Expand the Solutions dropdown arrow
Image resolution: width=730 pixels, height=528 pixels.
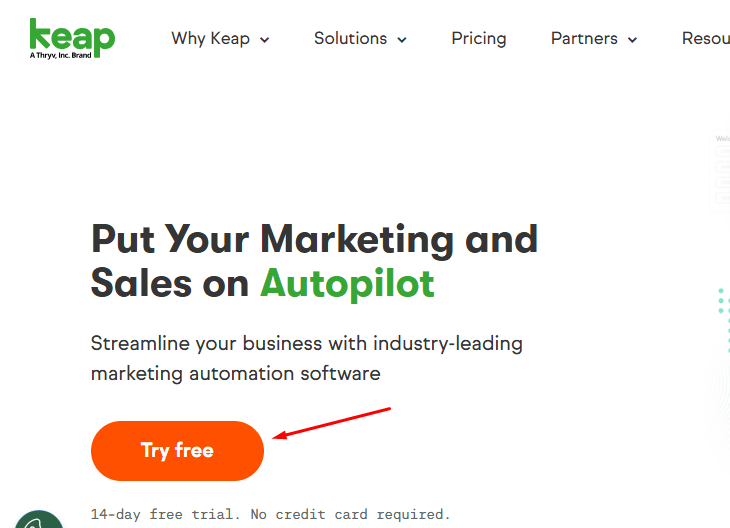402,40
